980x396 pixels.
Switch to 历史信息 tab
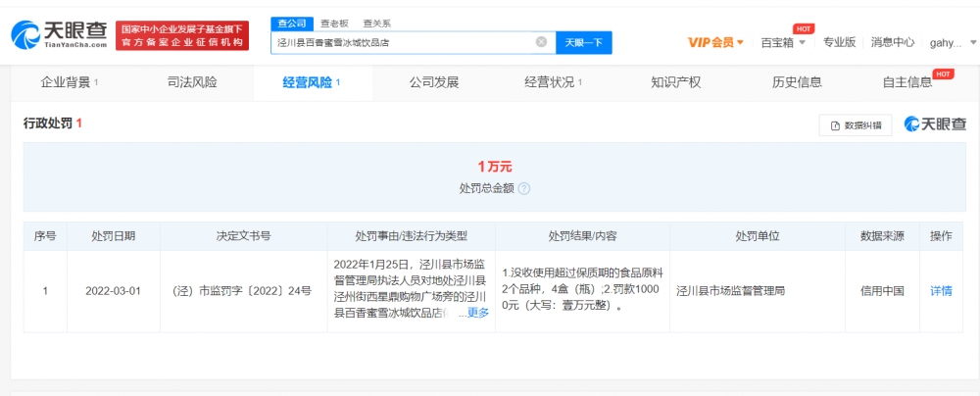796,82
